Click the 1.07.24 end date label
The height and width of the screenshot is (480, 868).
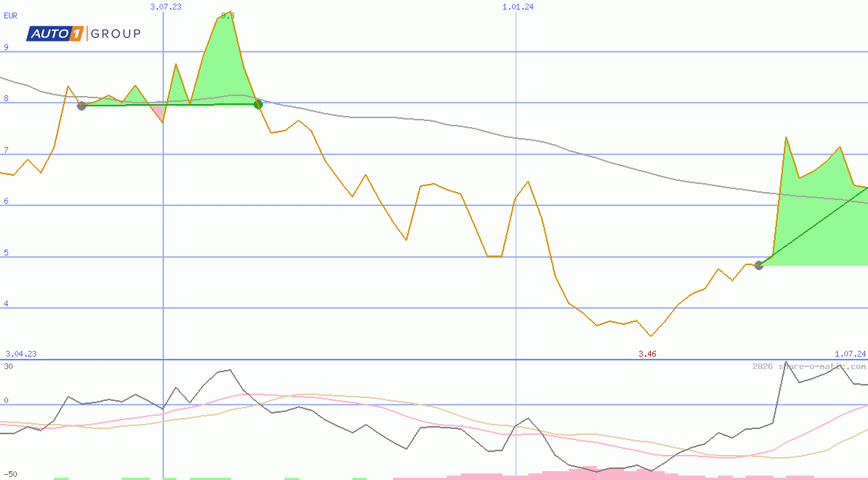tap(850, 354)
